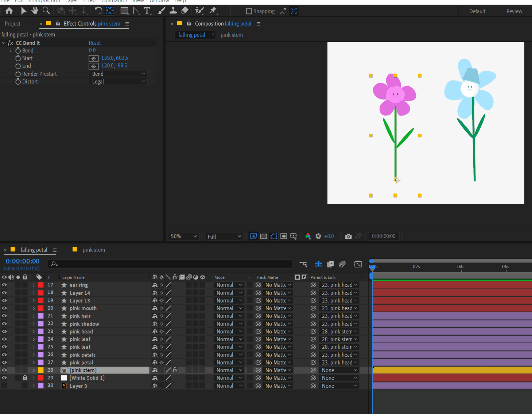532x414 pixels.
Task: Select the Puppet Pin tool
Action: tap(213, 11)
